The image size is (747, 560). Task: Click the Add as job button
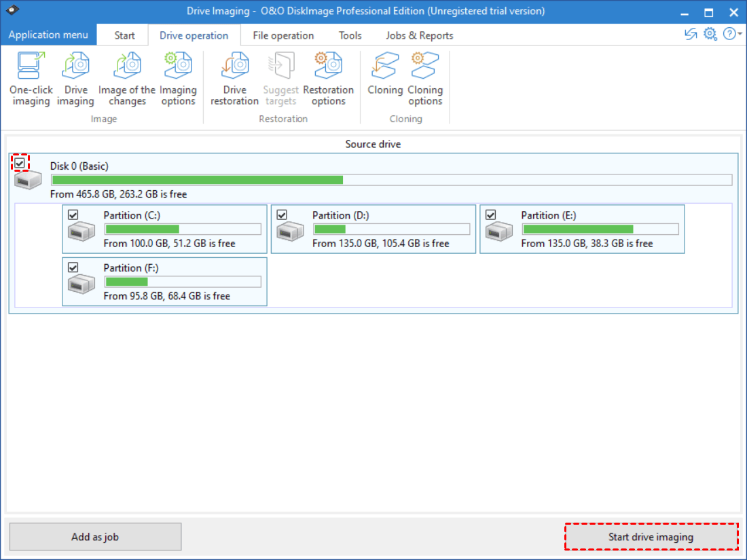tap(95, 537)
